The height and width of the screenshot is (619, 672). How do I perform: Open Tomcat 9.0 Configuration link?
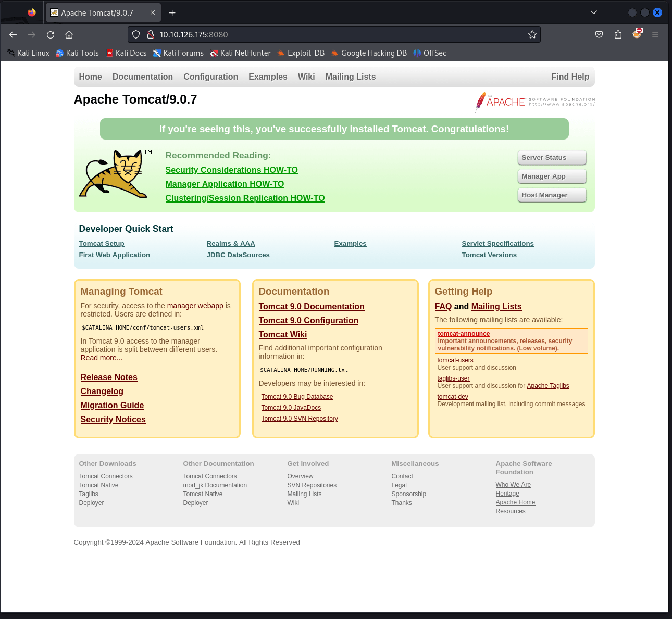pyautogui.click(x=308, y=320)
